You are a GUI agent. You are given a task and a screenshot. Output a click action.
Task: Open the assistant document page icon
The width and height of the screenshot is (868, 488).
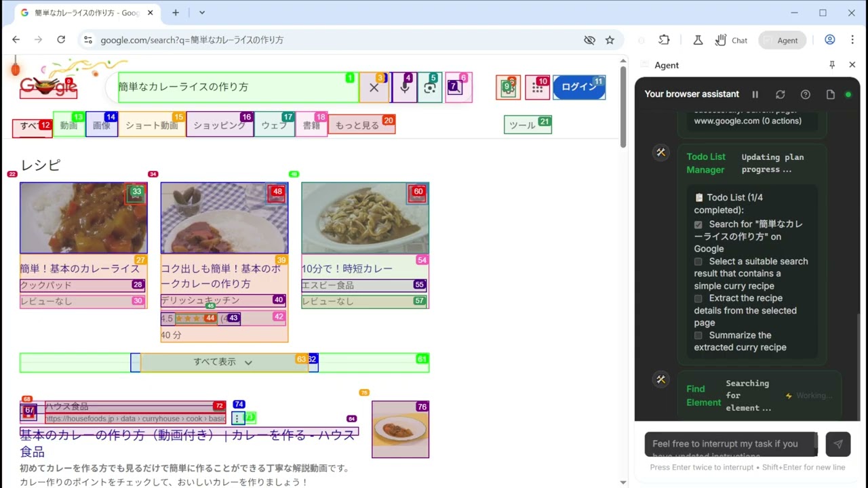tap(830, 94)
